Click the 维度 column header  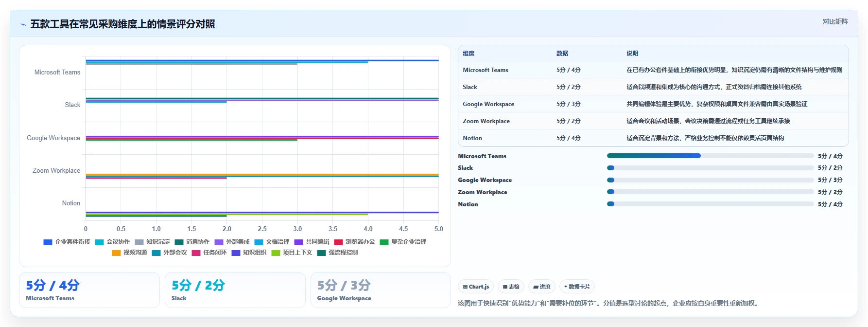pyautogui.click(x=469, y=54)
